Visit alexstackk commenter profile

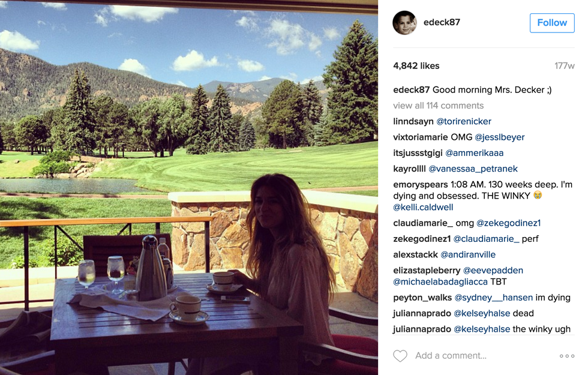[x=415, y=254]
